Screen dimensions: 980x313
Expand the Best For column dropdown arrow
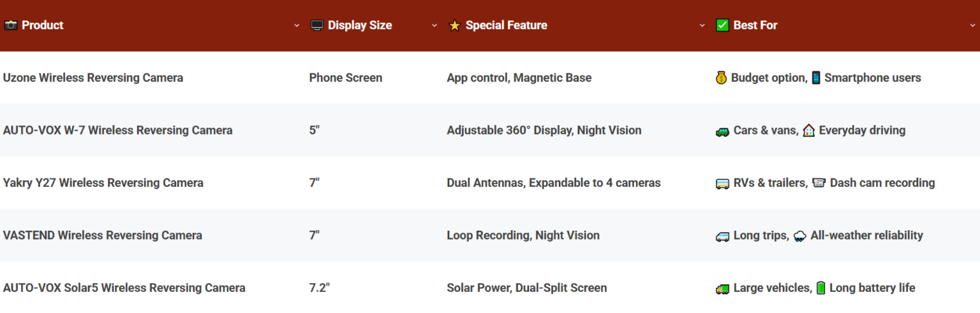click(x=972, y=25)
